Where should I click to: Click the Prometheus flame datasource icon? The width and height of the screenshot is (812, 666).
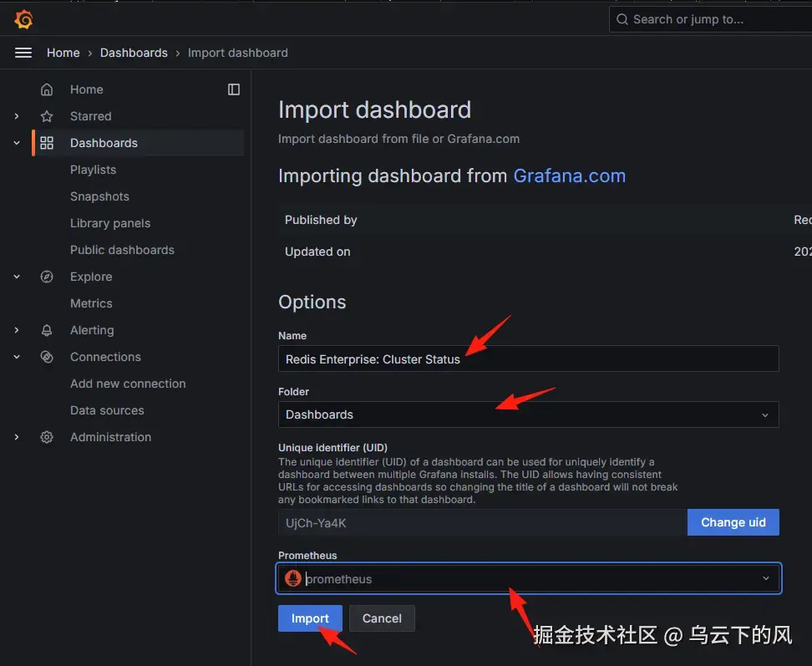[293, 578]
